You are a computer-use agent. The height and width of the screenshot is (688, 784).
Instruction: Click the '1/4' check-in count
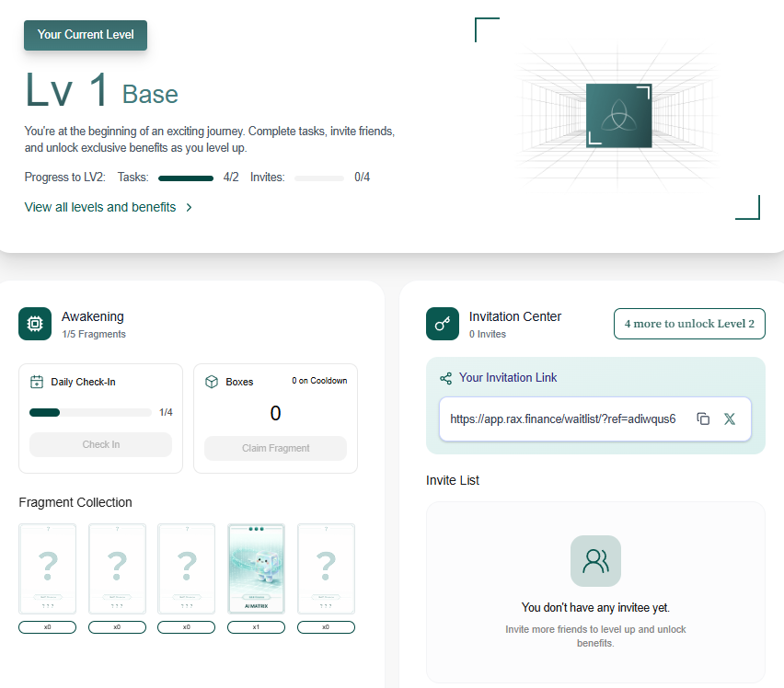pos(166,412)
